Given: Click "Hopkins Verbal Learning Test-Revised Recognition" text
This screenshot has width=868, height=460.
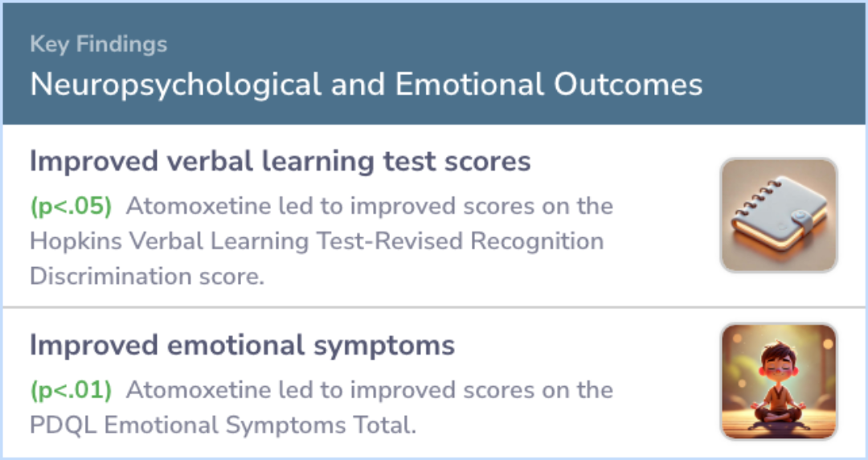Looking at the screenshot, I should pos(317,241).
